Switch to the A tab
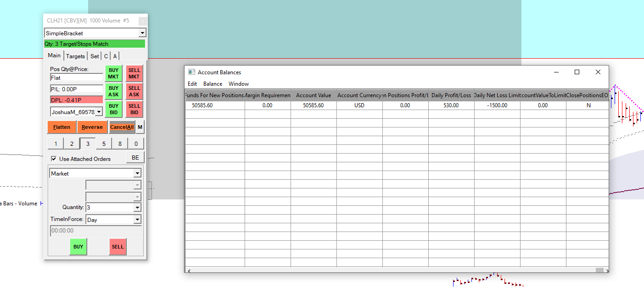Screen dimensions: 644x287 [115, 56]
